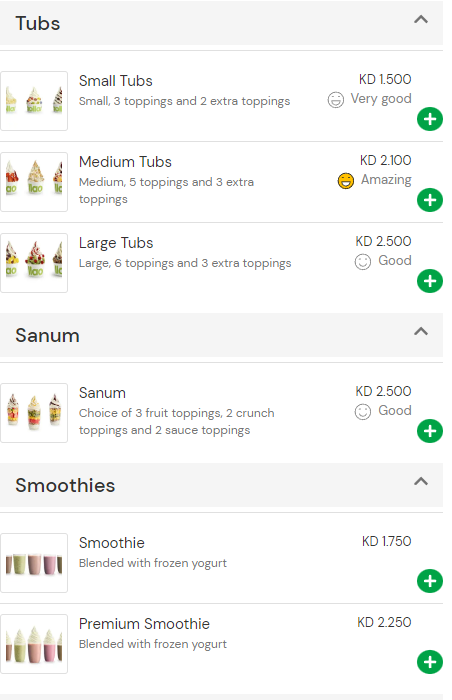The height and width of the screenshot is (700, 452).
Task: View the Large Tubs thumbnail
Action: pyautogui.click(x=34, y=263)
